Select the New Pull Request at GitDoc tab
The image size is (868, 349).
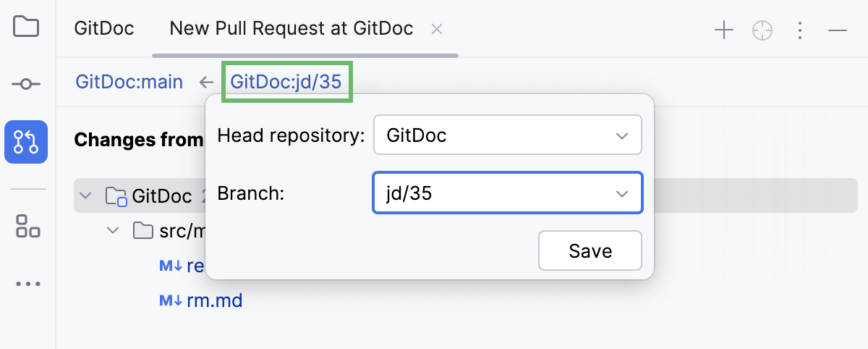[292, 29]
